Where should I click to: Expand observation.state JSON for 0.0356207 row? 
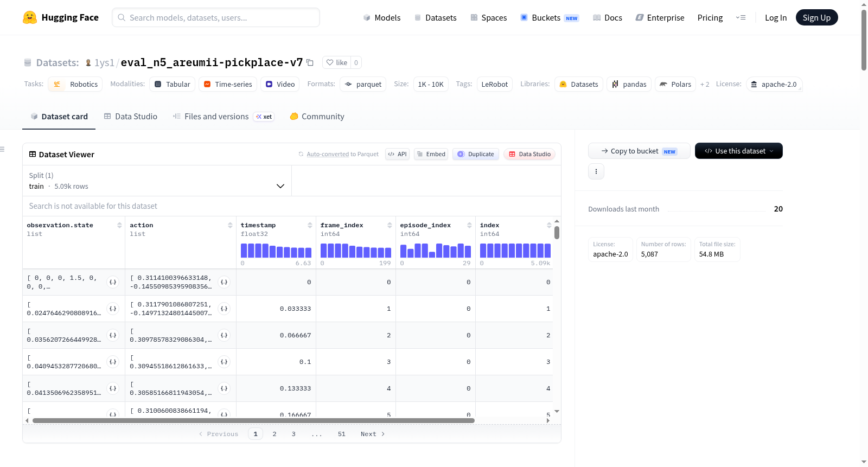[113, 335]
